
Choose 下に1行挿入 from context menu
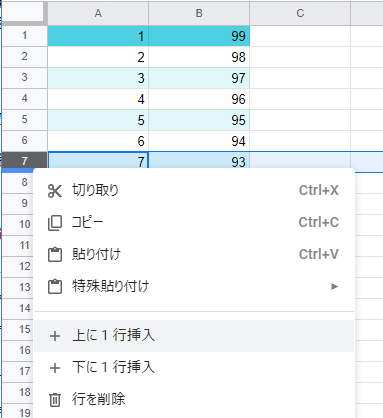[x=194, y=368]
